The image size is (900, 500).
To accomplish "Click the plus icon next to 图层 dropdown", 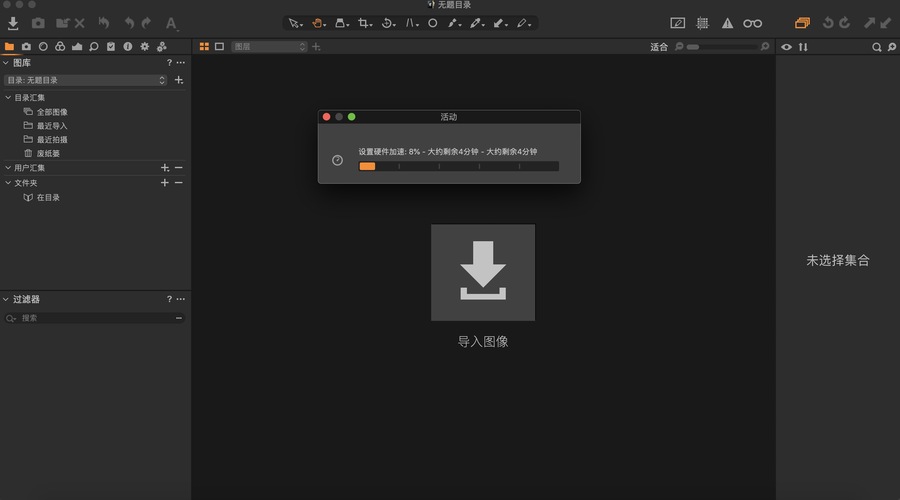I will (x=316, y=46).
